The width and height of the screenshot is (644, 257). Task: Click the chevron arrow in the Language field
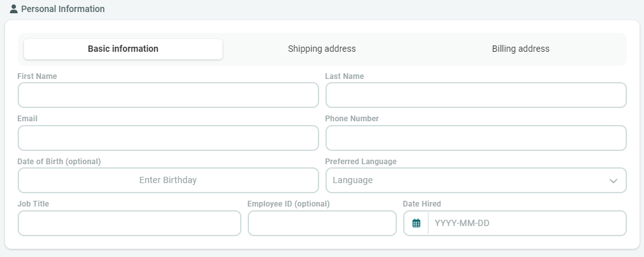point(612,181)
